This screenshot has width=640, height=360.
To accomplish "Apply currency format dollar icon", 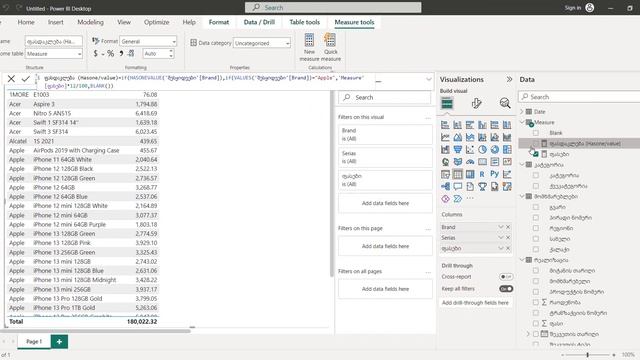I will [96, 53].
